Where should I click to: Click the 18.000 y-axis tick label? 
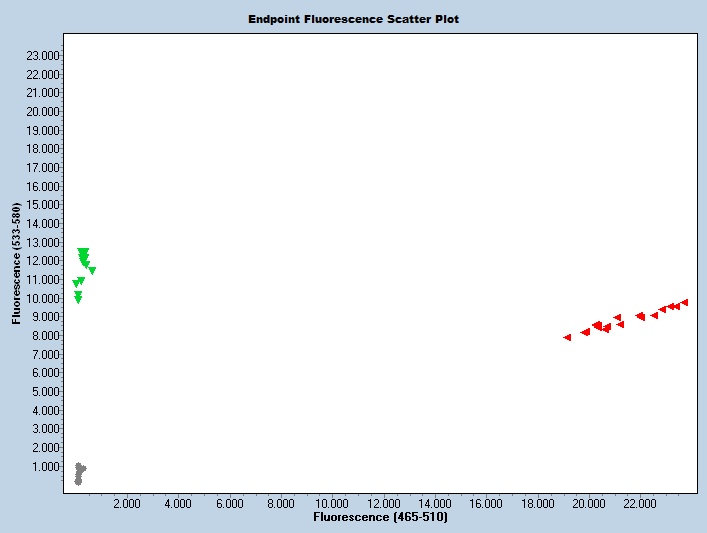[45, 149]
